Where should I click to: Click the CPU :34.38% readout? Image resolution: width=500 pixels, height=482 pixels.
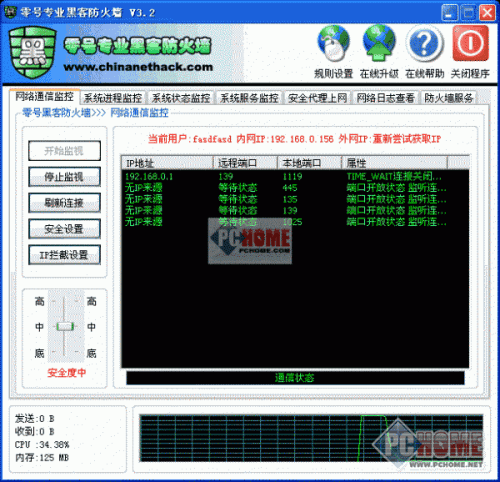42,444
